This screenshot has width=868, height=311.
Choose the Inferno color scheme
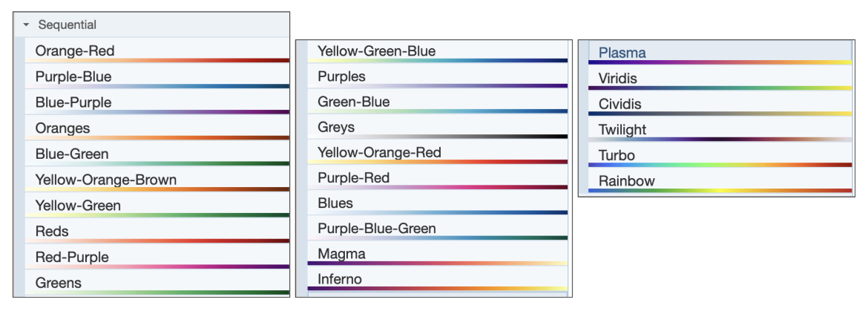[340, 280]
